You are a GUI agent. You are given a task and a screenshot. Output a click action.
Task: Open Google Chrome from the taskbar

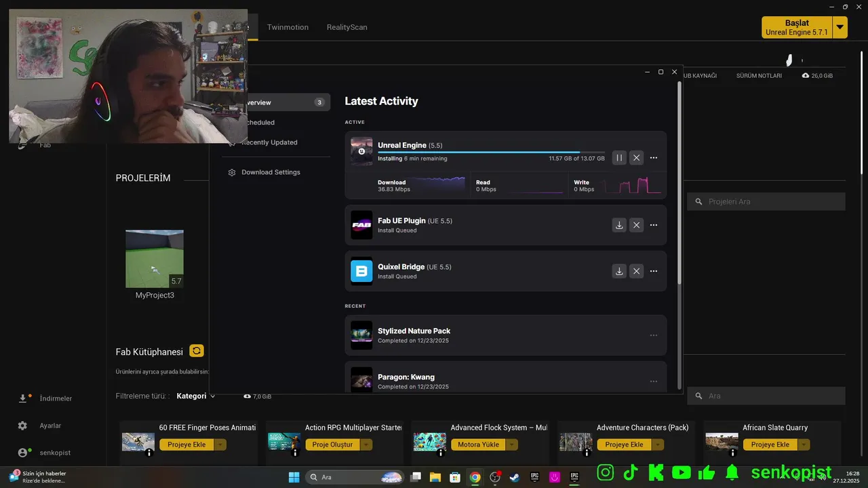click(475, 477)
